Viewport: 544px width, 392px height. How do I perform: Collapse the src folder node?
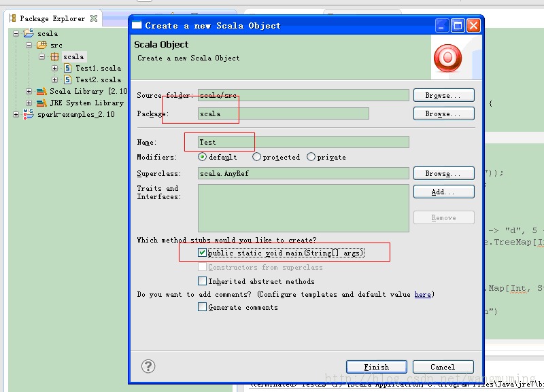click(29, 45)
